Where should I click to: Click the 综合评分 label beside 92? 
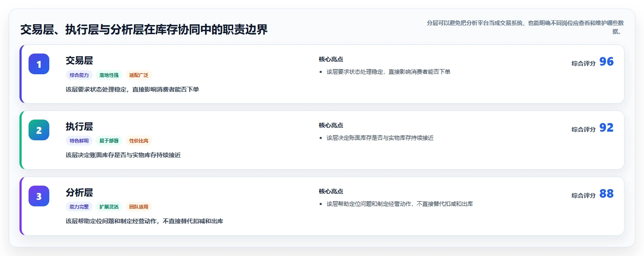[583, 130]
